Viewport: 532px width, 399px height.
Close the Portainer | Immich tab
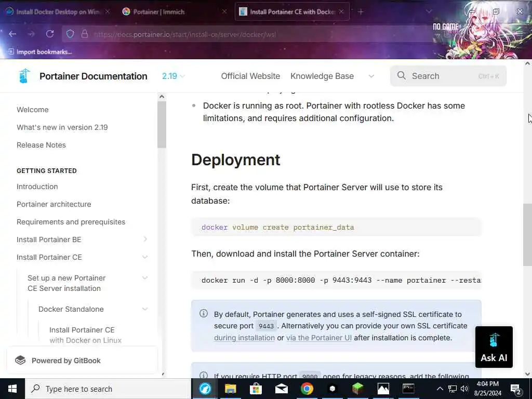click(x=224, y=11)
